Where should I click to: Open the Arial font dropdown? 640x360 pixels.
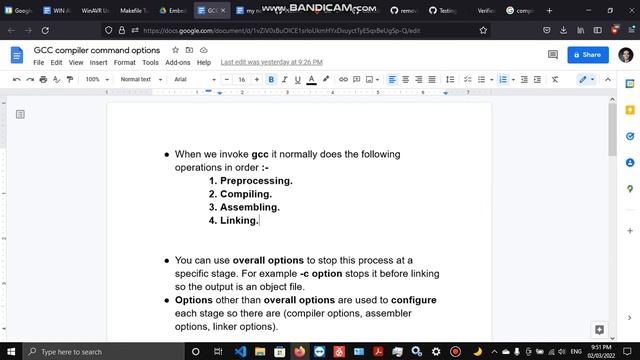point(195,80)
